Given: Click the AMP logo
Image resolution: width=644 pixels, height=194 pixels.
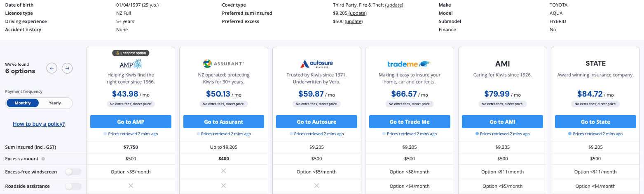Looking at the screenshot, I should tap(131, 64).
